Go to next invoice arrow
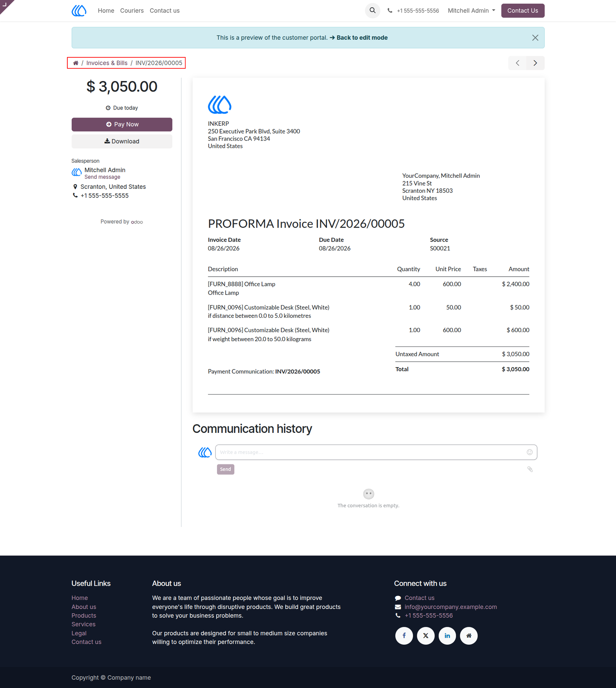The height and width of the screenshot is (688, 616). pyautogui.click(x=535, y=63)
